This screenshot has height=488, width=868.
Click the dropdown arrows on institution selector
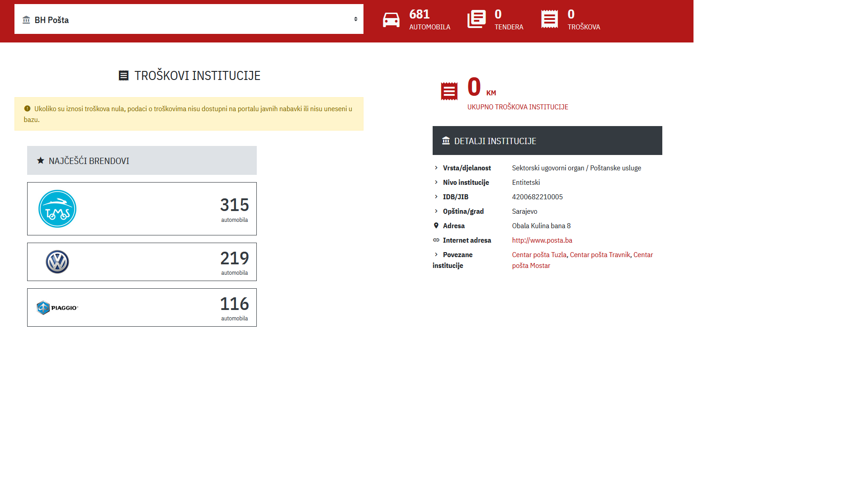click(x=356, y=19)
